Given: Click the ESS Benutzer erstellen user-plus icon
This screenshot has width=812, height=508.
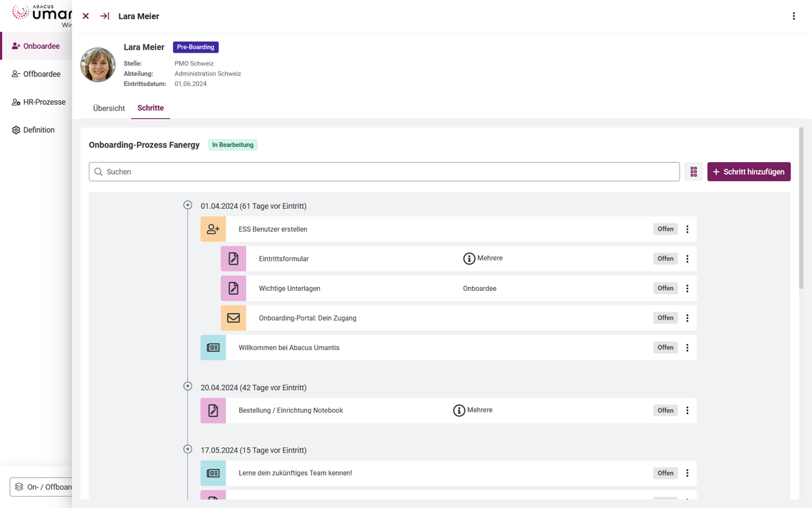Looking at the screenshot, I should pos(213,229).
